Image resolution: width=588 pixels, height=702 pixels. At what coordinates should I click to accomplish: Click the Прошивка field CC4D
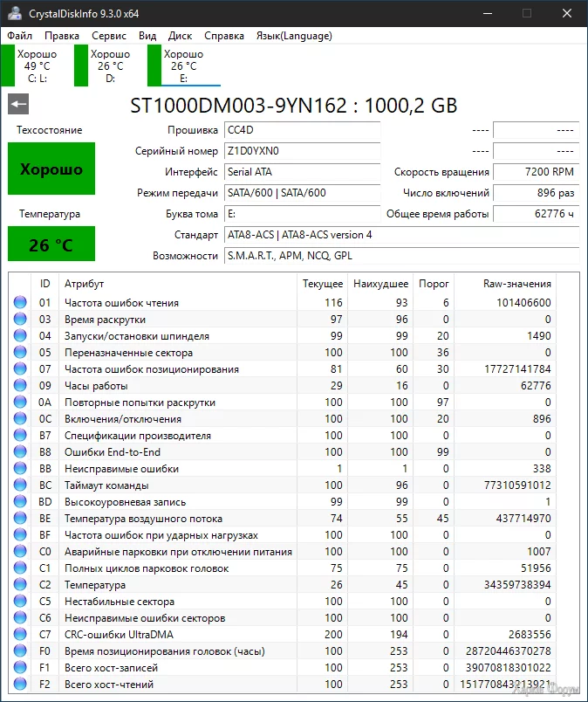tap(302, 130)
